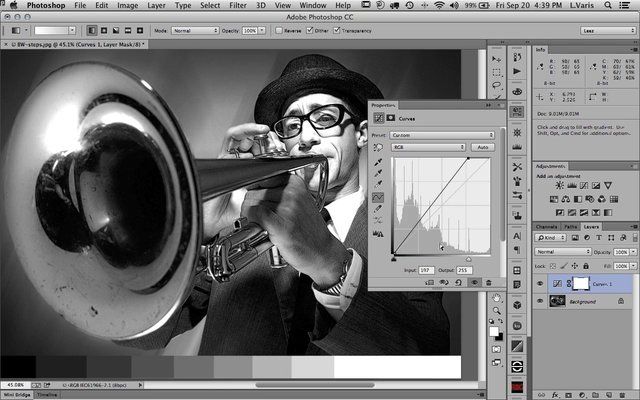Open the RGB channel dropdown

428,146
